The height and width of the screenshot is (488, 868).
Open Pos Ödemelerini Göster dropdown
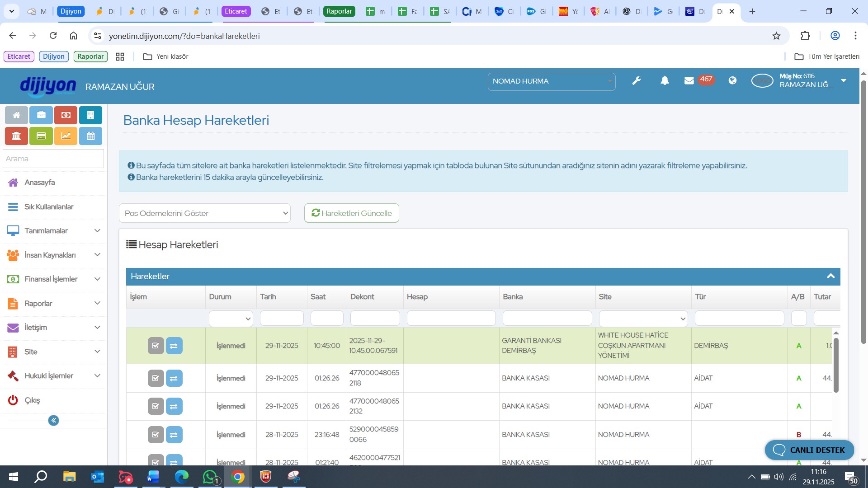204,213
